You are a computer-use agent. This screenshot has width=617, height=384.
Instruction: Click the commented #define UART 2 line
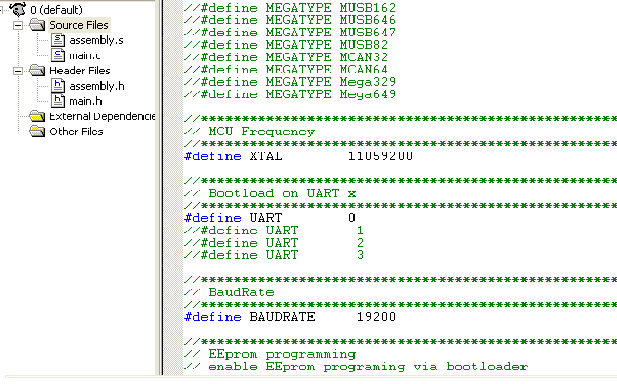click(x=273, y=243)
